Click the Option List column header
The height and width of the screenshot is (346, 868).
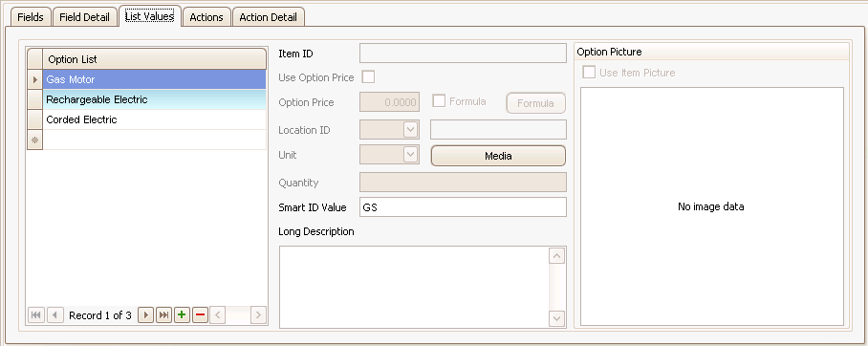[155, 59]
